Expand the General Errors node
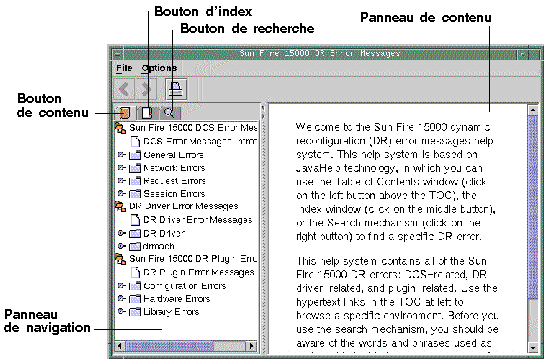 [x=121, y=154]
